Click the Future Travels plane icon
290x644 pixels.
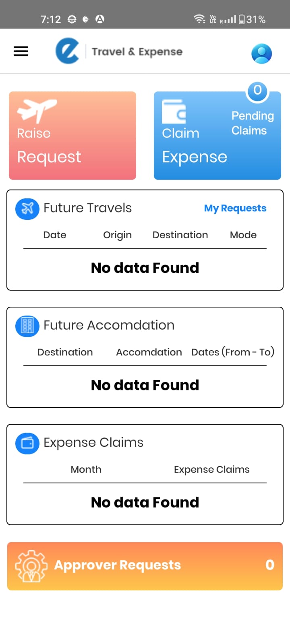(x=27, y=208)
